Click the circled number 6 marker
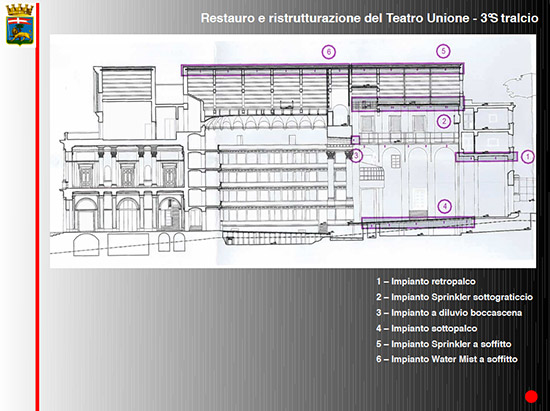The width and height of the screenshot is (550, 411). [x=329, y=52]
